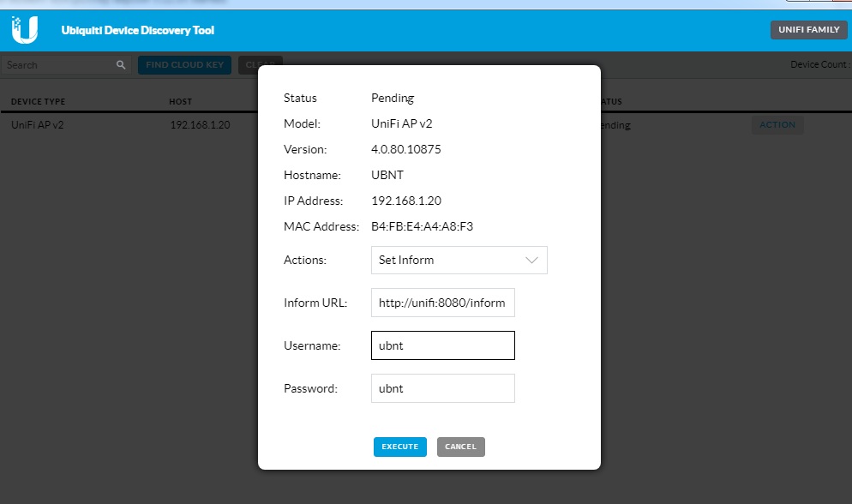This screenshot has width=852, height=504.
Task: Click the FIND CLOUD KEY button
Action: 185,64
